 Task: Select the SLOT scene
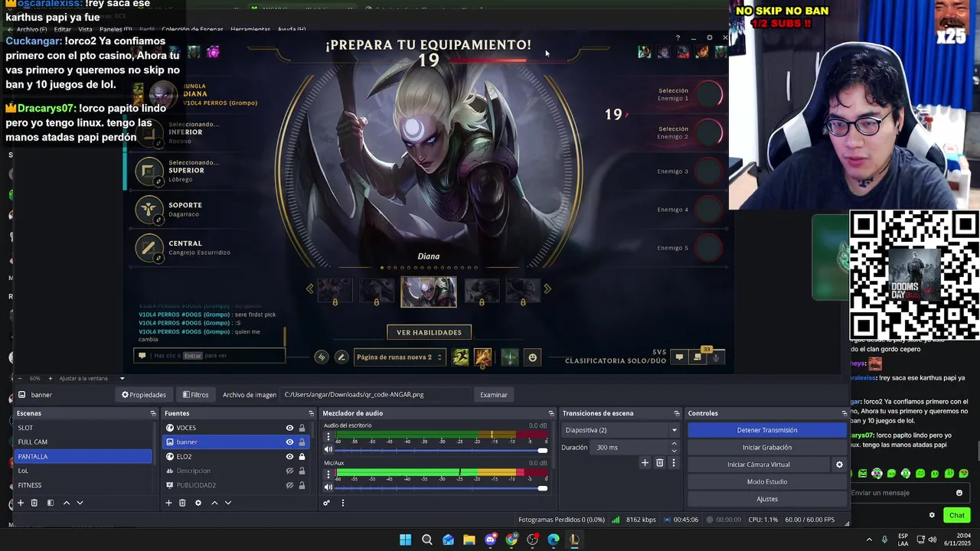click(x=83, y=428)
